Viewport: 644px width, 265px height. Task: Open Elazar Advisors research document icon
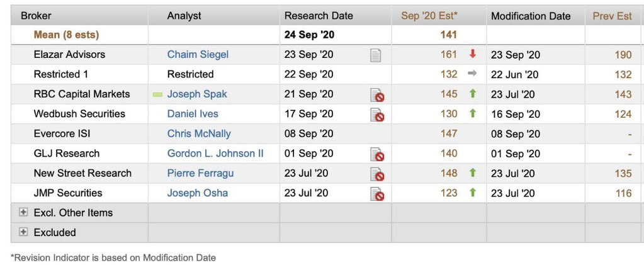click(375, 55)
